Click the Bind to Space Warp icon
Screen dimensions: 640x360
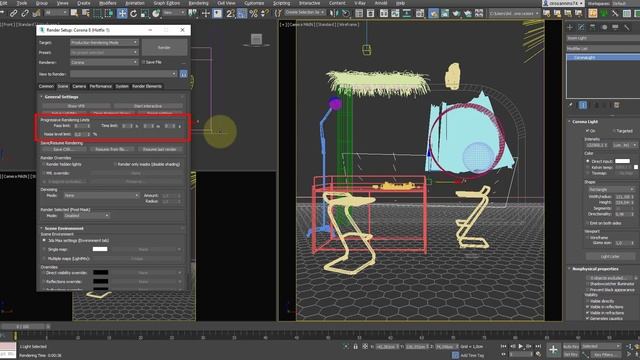pos(36,13)
